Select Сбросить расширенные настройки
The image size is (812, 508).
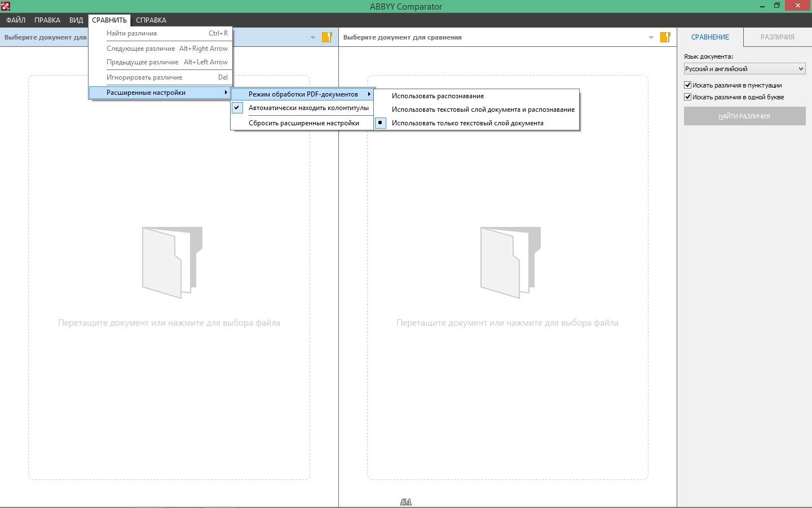302,123
